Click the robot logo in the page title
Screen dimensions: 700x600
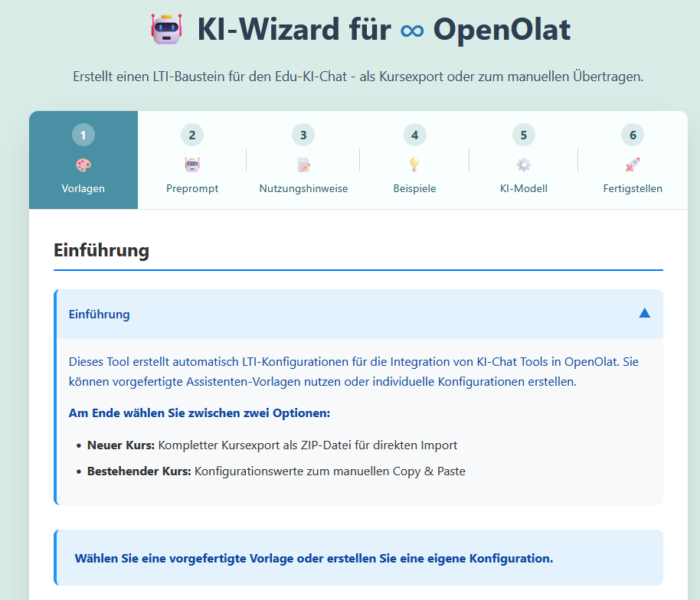[166, 30]
